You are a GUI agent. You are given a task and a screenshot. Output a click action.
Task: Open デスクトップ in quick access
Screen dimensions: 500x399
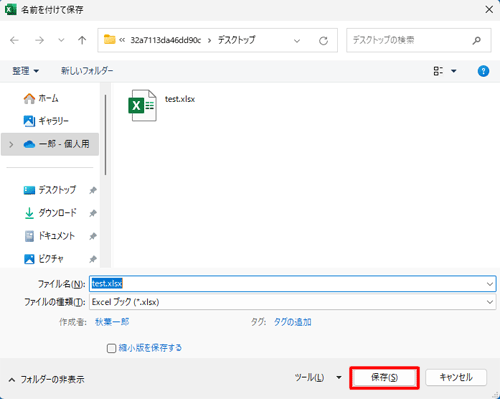tap(50, 190)
